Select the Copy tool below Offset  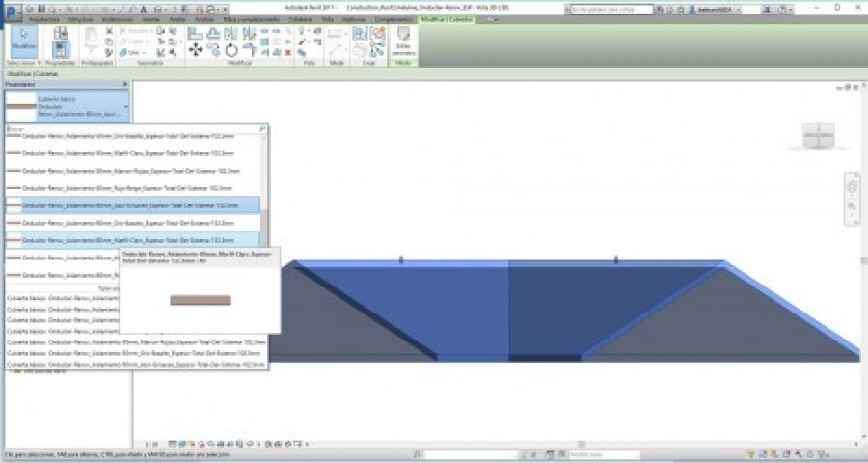(x=213, y=51)
